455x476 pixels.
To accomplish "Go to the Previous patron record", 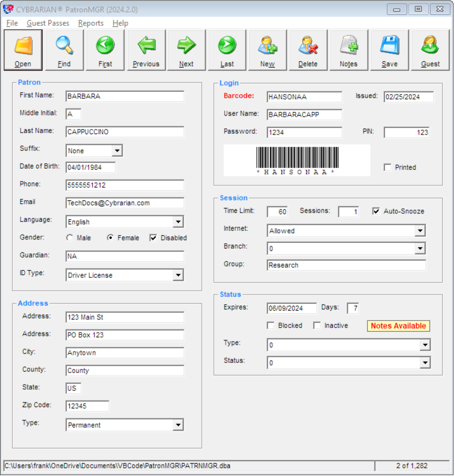I will pos(146,50).
